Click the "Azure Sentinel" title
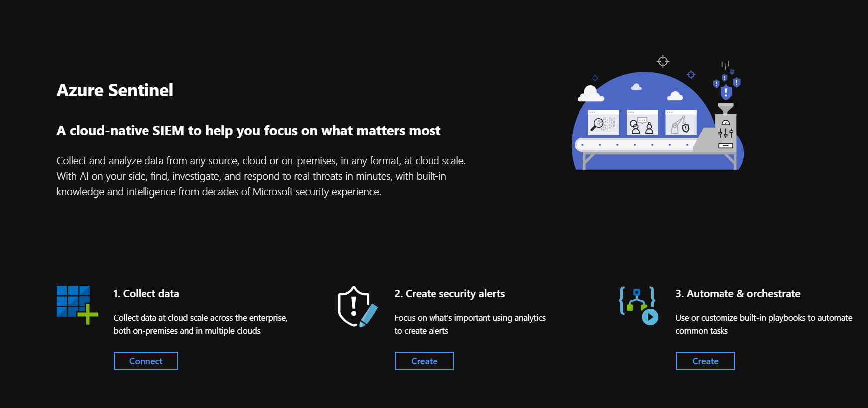Image resolution: width=868 pixels, height=408 pixels. pyautogui.click(x=115, y=90)
